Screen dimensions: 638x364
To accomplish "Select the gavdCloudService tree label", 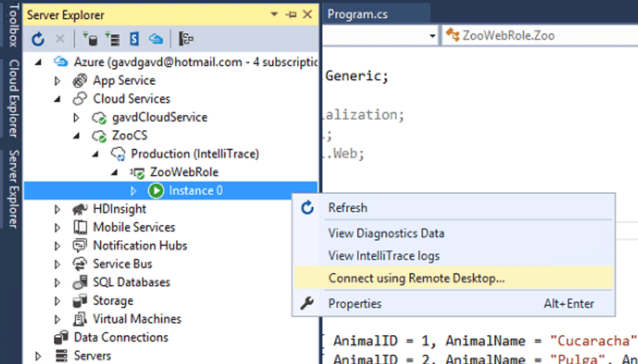I will [x=160, y=118].
